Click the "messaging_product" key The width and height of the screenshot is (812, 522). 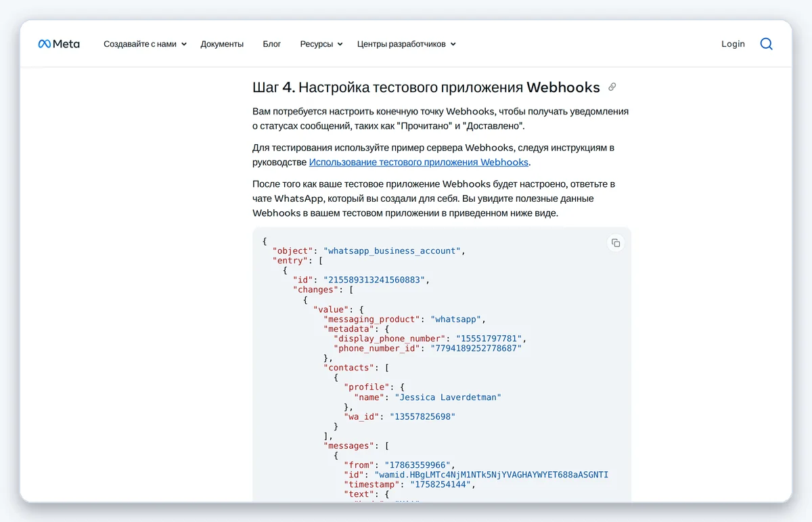372,319
